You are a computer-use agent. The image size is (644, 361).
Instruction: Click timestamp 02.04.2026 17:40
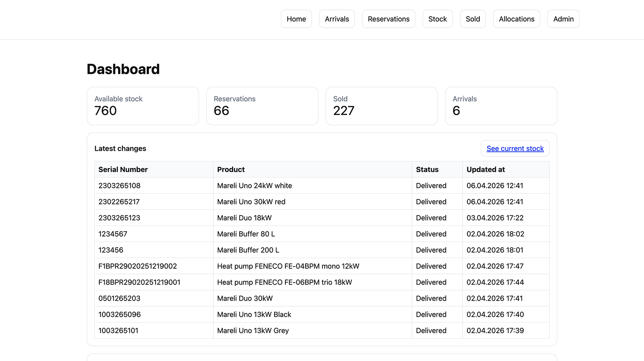point(495,314)
